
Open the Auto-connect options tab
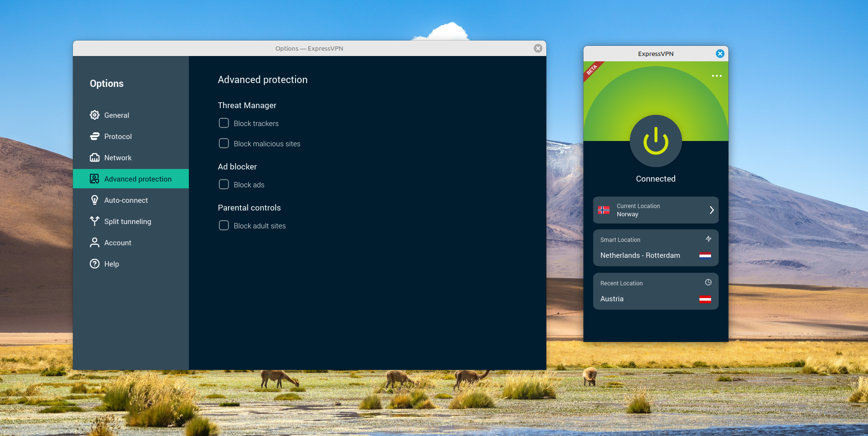point(131,200)
